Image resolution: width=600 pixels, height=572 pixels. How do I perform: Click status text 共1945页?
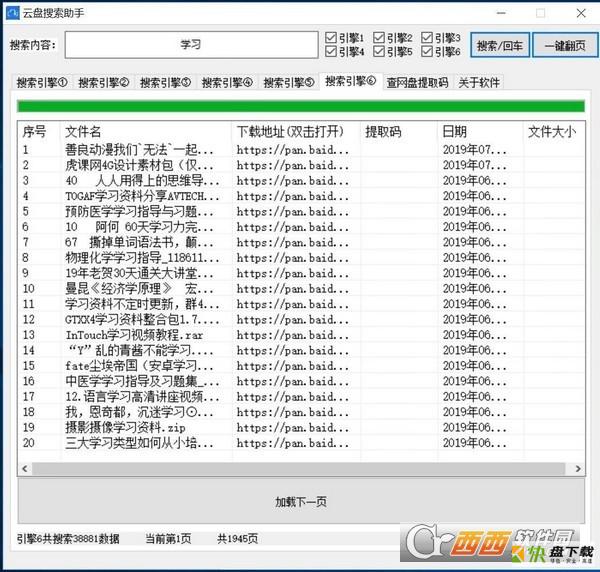coord(238,539)
